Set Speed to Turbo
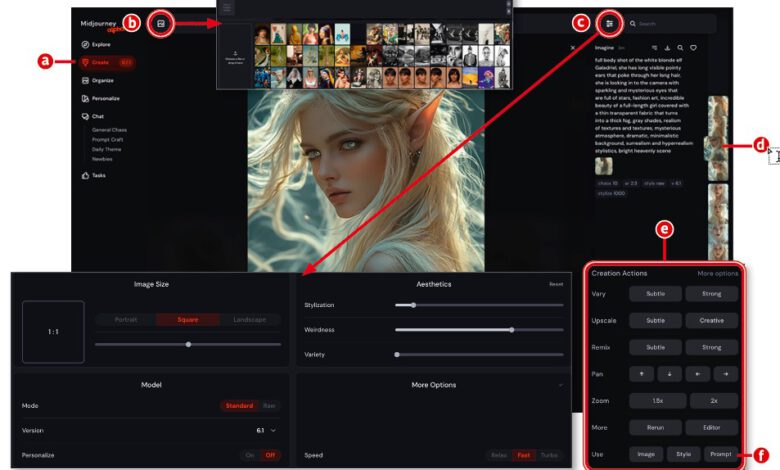The width and height of the screenshot is (780, 470). pos(549,455)
